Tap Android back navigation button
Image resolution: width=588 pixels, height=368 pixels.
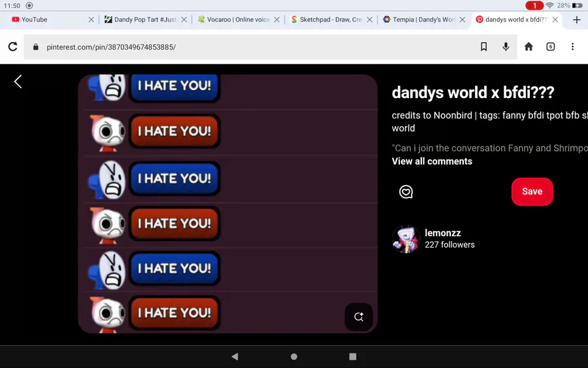pos(235,356)
